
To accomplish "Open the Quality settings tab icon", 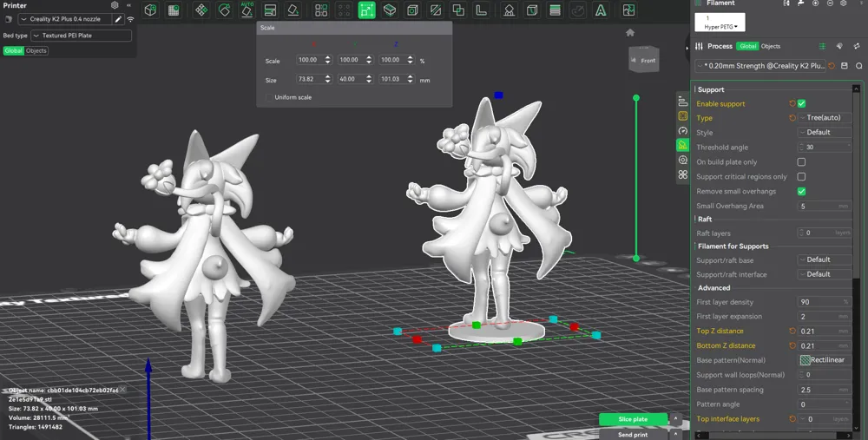I will click(682, 102).
